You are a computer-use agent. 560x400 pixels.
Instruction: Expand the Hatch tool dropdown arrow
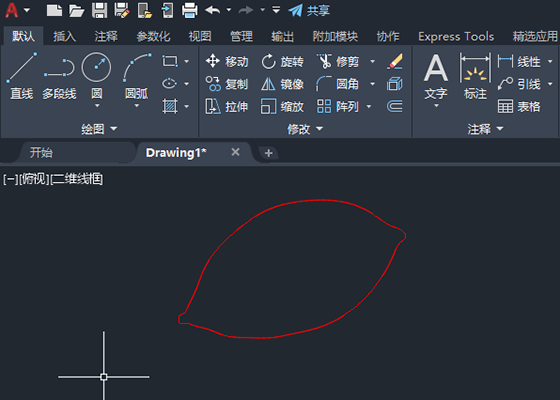(x=186, y=106)
